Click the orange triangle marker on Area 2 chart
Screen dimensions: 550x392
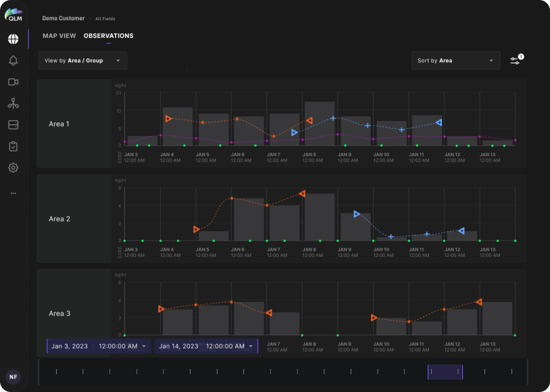point(196,228)
